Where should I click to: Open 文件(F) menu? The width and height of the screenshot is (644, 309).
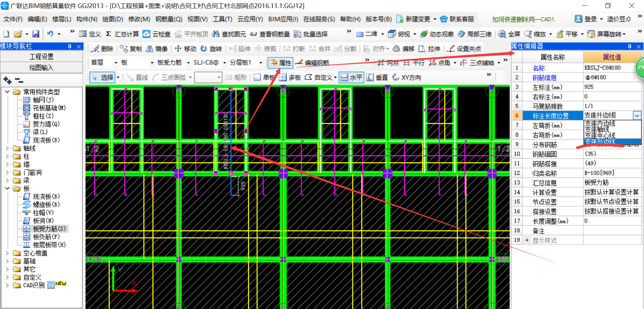tap(13, 19)
